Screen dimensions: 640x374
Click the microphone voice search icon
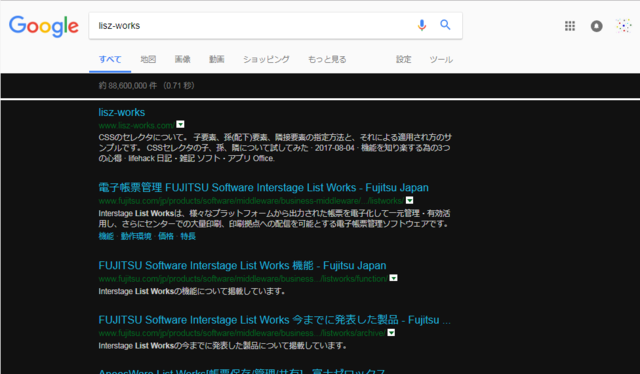[422, 25]
